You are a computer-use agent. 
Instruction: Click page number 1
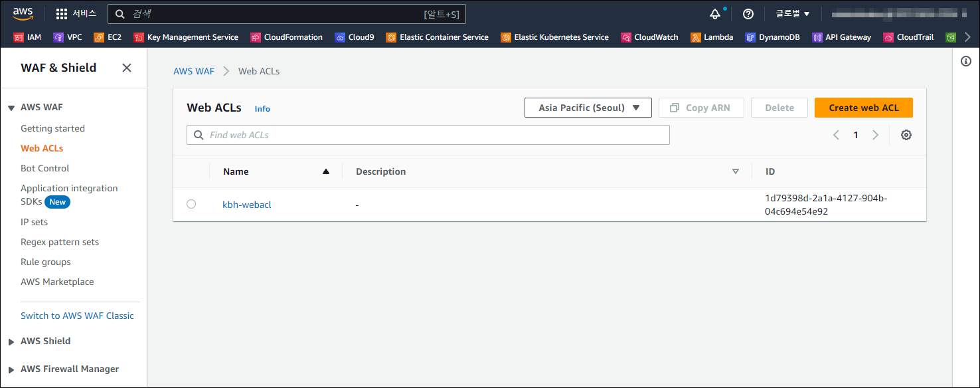856,135
